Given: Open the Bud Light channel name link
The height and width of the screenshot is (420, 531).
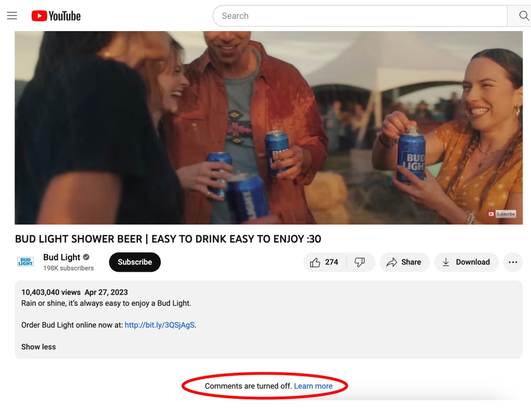Looking at the screenshot, I should (62, 257).
